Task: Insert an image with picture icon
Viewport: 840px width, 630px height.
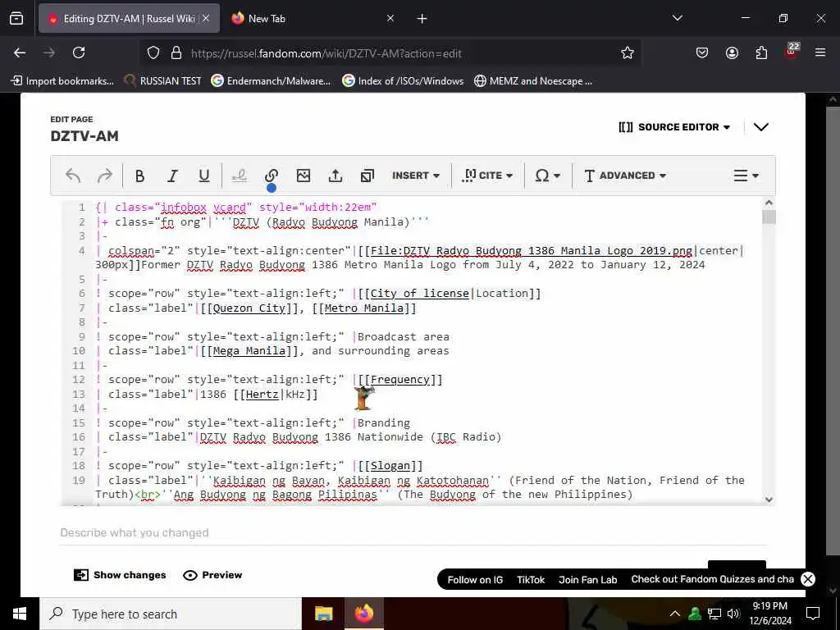Action: (x=304, y=176)
